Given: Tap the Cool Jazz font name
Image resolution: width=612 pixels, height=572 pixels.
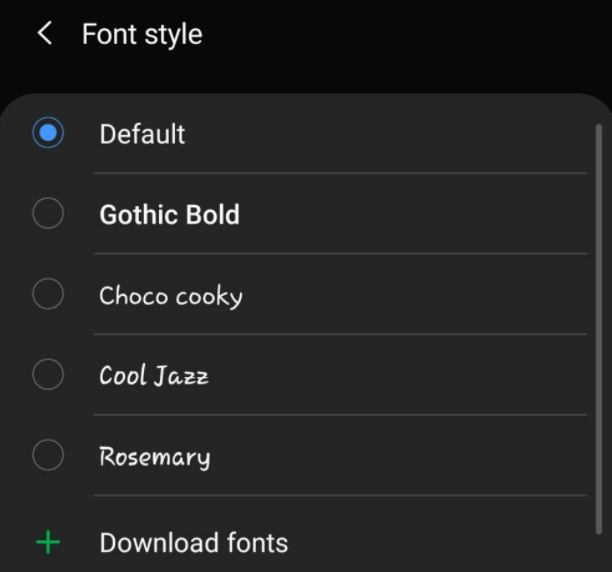Looking at the screenshot, I should click(154, 376).
